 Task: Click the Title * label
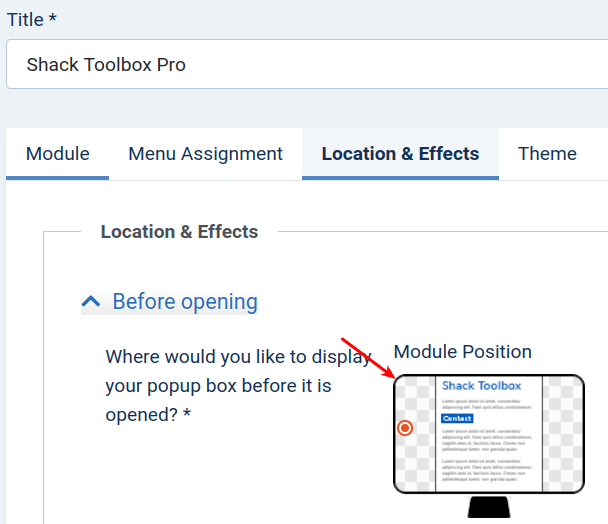32,19
